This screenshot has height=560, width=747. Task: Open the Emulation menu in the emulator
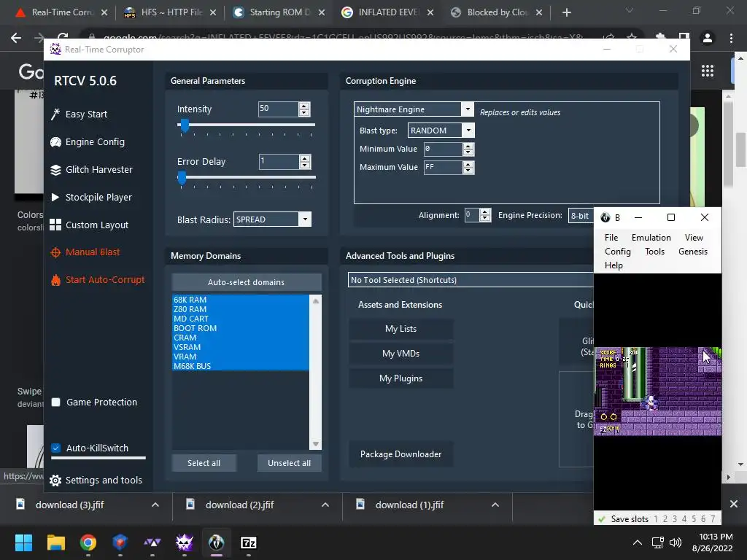coord(651,237)
